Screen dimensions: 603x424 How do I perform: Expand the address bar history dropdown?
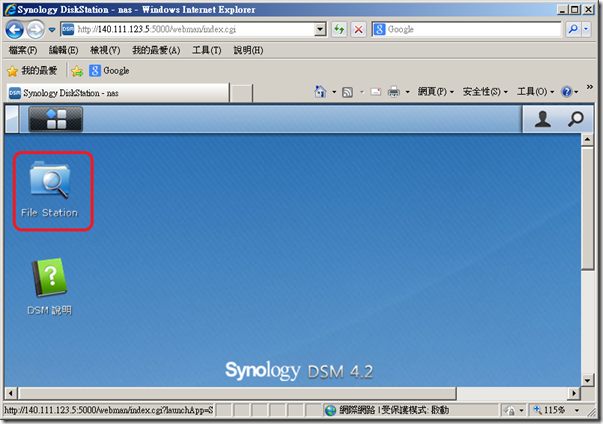point(320,29)
